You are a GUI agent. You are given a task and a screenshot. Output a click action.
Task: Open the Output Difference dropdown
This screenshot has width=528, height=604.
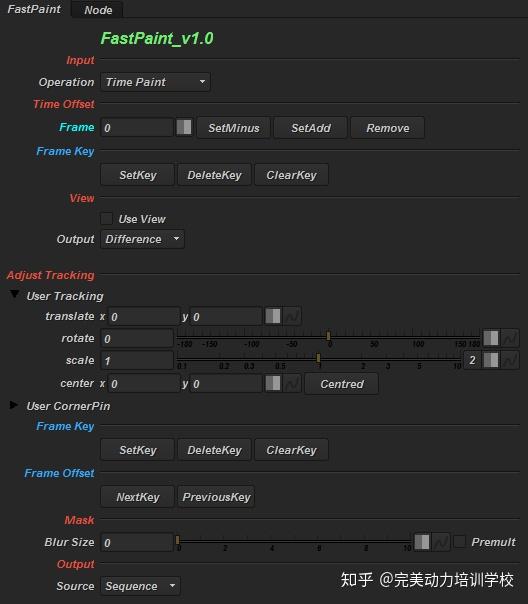pyautogui.click(x=142, y=239)
